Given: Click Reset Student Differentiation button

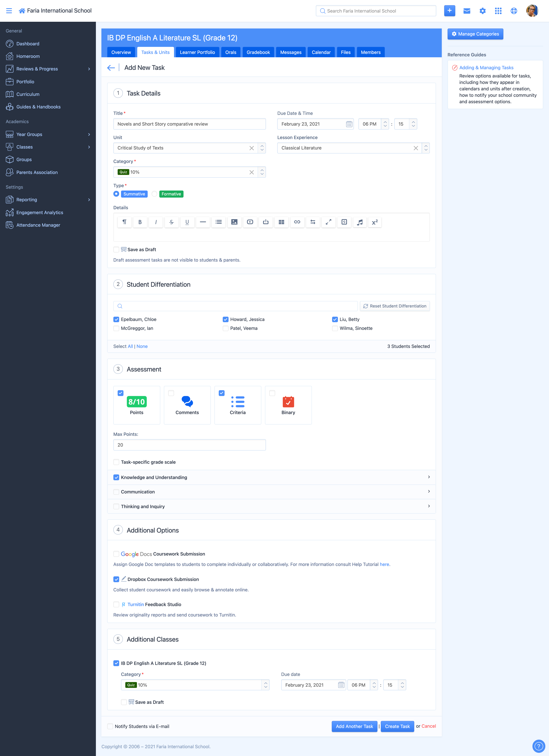Looking at the screenshot, I should [395, 306].
